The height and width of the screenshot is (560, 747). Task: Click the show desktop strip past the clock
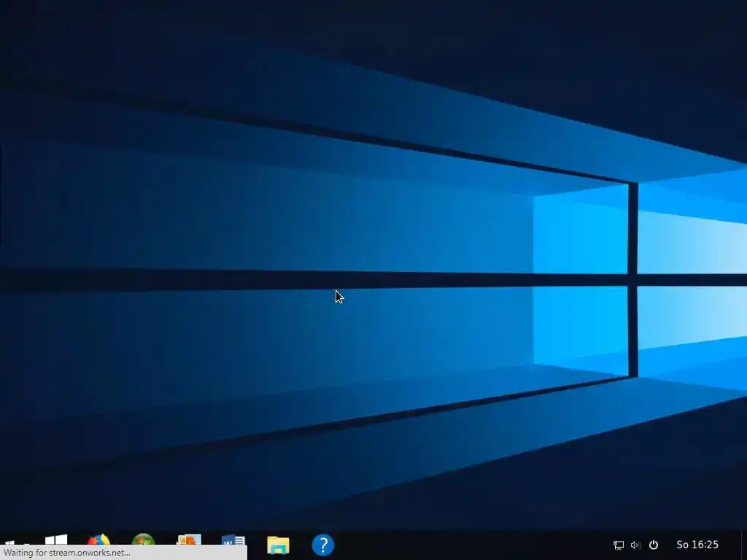[743, 545]
